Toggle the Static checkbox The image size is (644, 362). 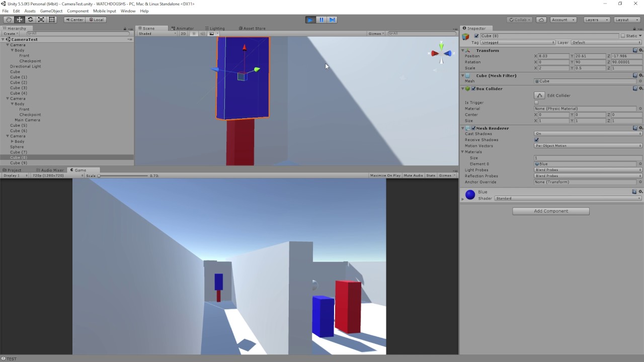click(x=623, y=36)
